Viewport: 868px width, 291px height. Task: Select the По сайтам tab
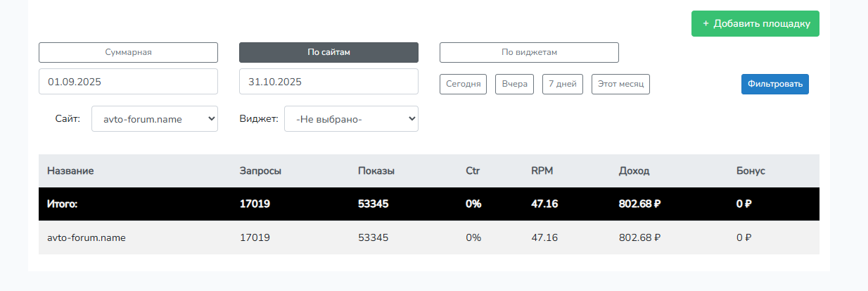click(328, 52)
